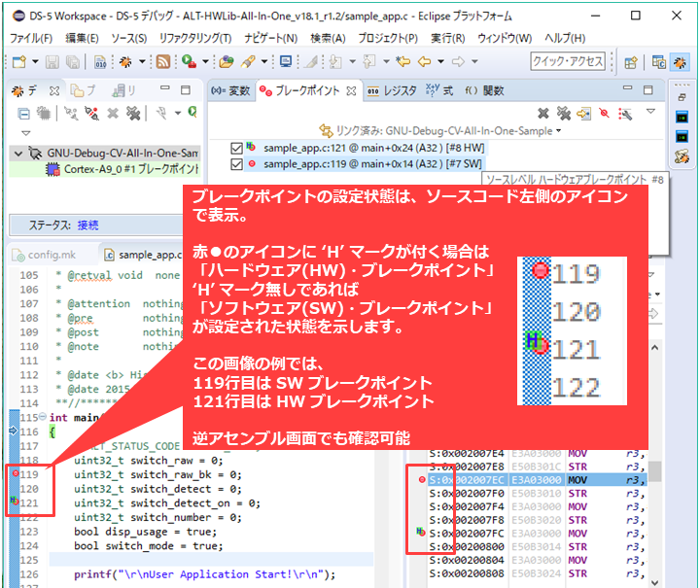Close the ブレークポイント tab
Screen dimensions: 700x588
click(x=352, y=91)
